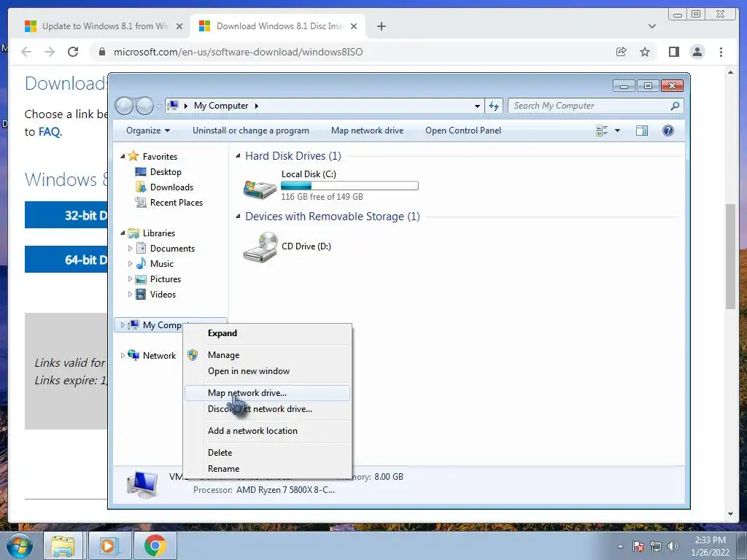Open Recent Places in Favorites
The height and width of the screenshot is (560, 747).
169,203
